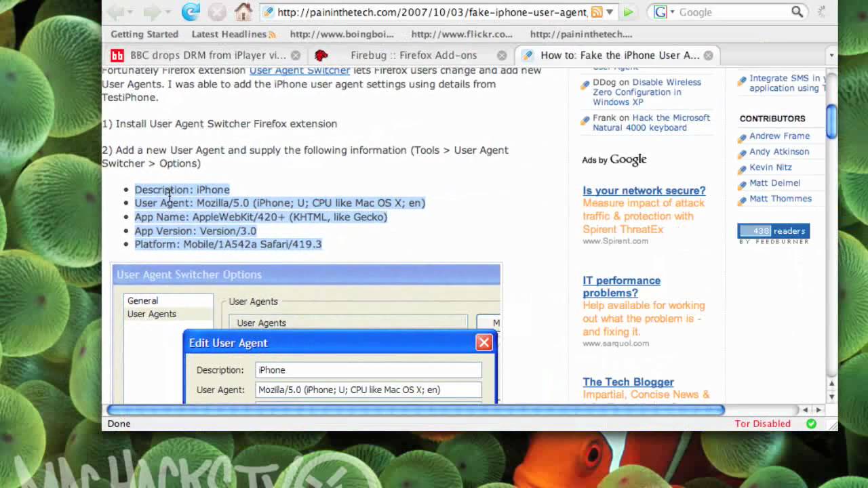Close the Firebug Firefox Add-ons tab

click(502, 56)
